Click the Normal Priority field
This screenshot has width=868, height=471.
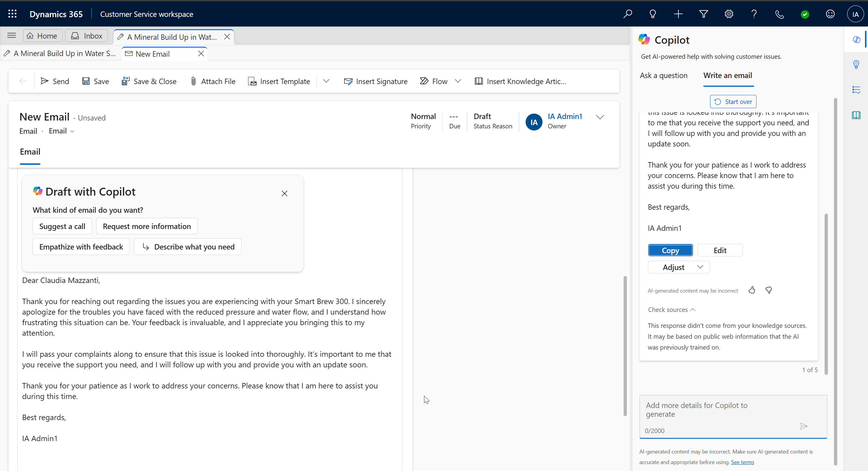pyautogui.click(x=423, y=121)
